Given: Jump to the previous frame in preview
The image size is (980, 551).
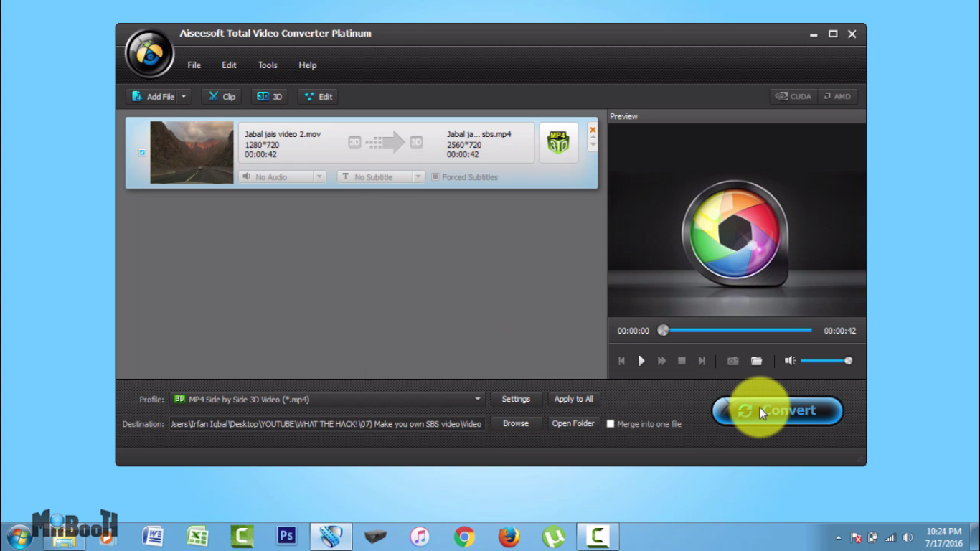Looking at the screenshot, I should [621, 361].
